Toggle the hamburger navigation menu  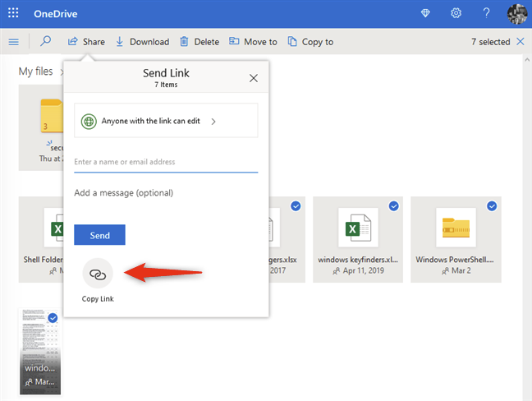click(14, 42)
